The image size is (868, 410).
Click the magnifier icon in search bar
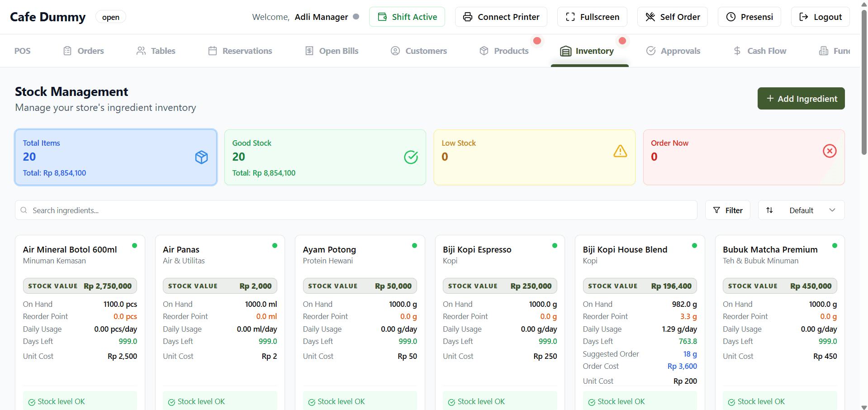pyautogui.click(x=24, y=210)
